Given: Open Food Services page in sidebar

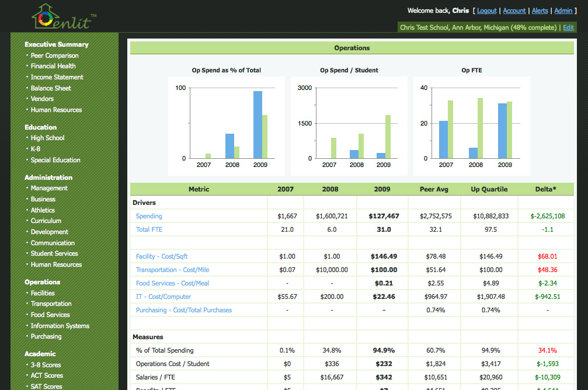Looking at the screenshot, I should pos(50,315).
